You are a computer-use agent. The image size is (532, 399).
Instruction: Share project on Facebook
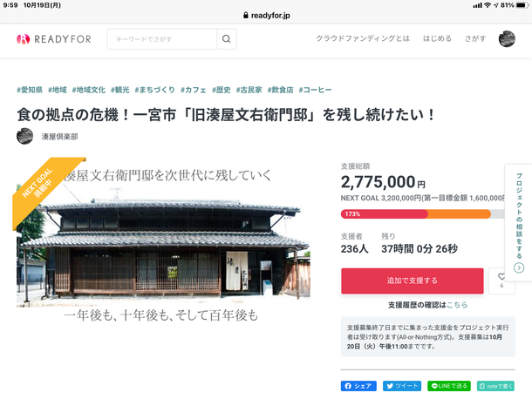click(358, 386)
